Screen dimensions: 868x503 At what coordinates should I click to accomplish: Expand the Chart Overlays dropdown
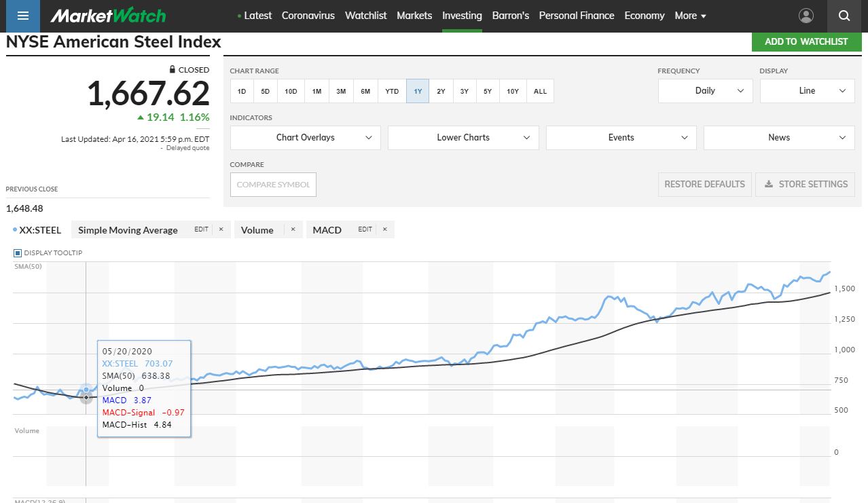pyautogui.click(x=306, y=138)
